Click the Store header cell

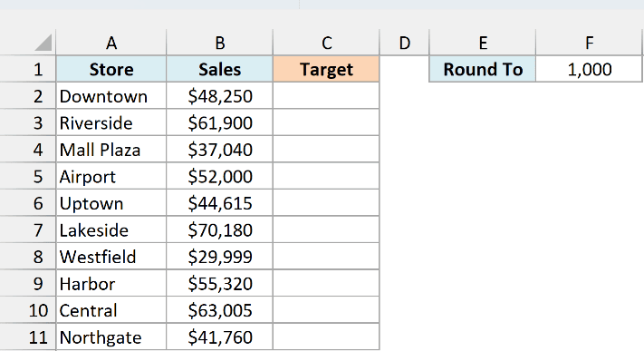click(111, 69)
